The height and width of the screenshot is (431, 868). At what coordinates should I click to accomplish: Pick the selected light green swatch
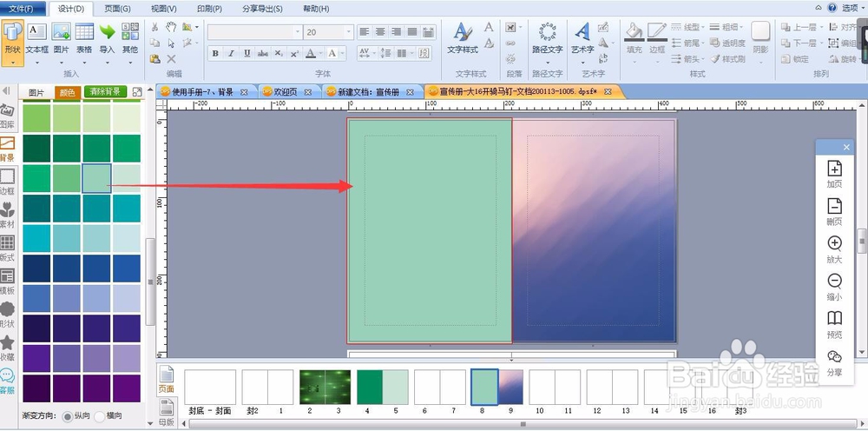[x=97, y=178]
